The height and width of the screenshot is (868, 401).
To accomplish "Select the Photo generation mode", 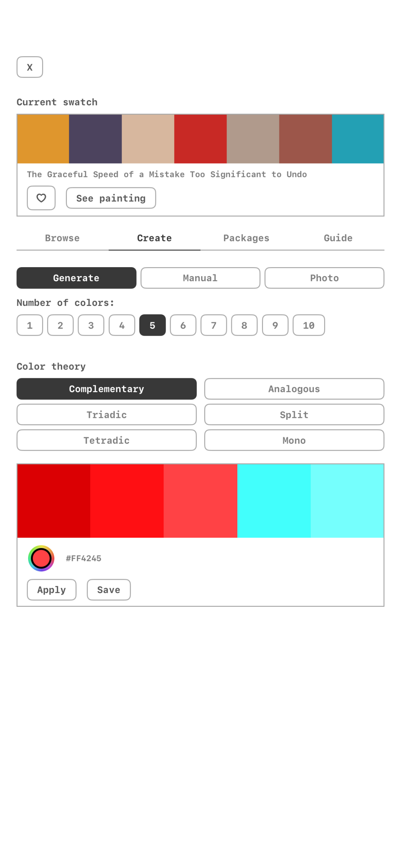I will [324, 278].
